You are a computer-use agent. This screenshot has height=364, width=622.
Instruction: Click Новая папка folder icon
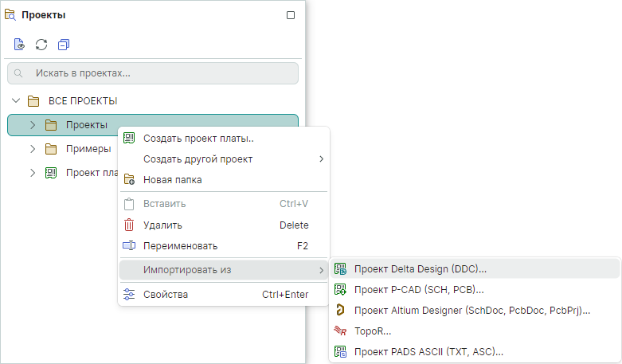(129, 180)
